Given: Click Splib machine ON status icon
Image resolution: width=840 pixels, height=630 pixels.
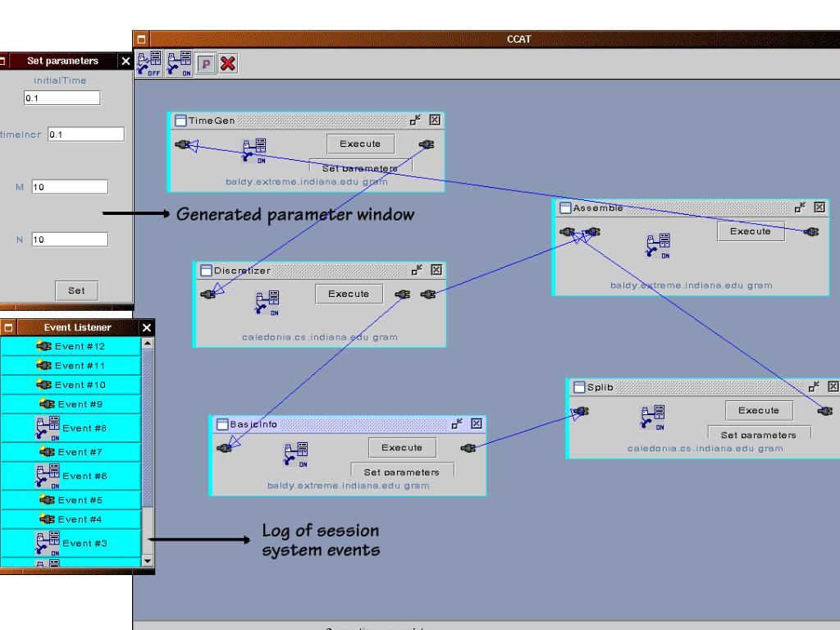Looking at the screenshot, I should [x=653, y=418].
